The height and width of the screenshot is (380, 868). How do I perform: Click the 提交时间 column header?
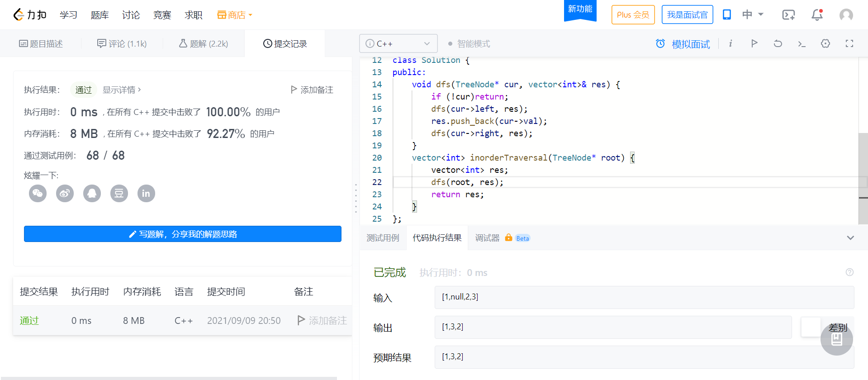tap(226, 291)
